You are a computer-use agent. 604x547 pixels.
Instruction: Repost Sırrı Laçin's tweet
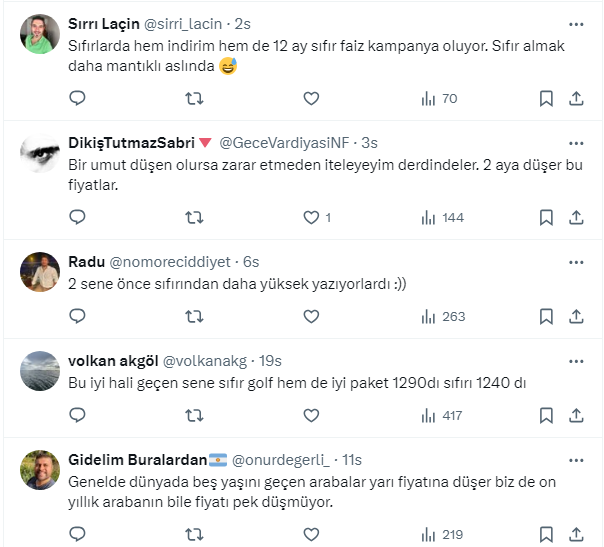tap(195, 98)
